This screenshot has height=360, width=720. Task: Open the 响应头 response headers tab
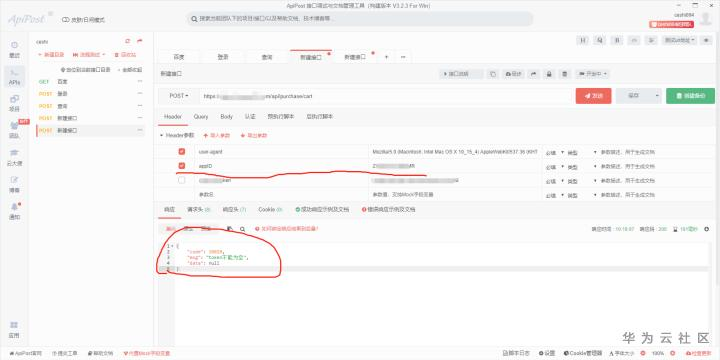[x=234, y=209]
